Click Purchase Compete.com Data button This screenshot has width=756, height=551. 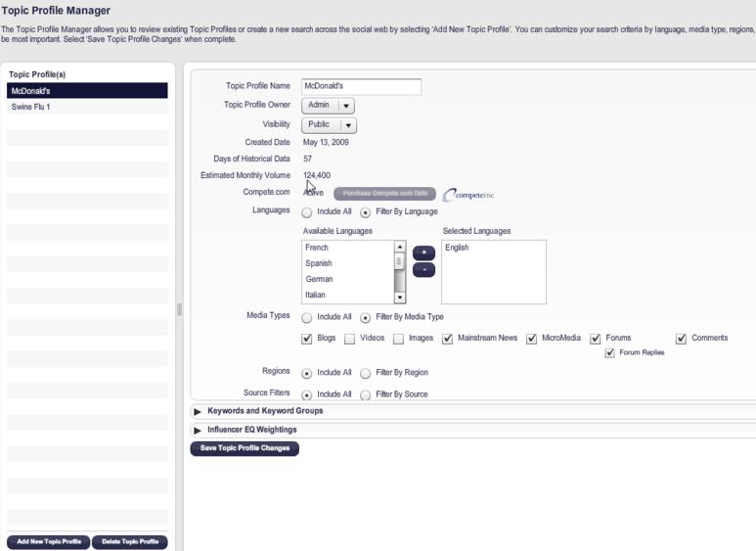point(384,194)
